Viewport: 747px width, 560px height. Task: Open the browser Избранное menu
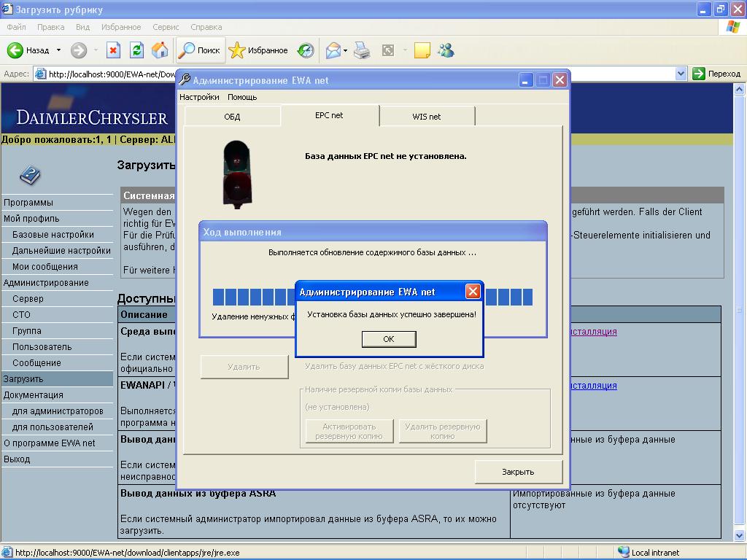pyautogui.click(x=121, y=27)
